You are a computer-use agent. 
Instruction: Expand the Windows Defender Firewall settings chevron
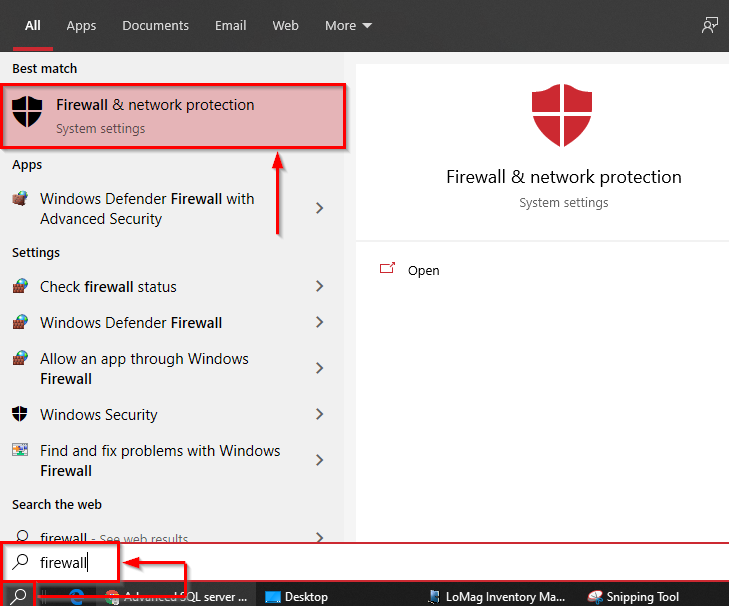(x=319, y=322)
